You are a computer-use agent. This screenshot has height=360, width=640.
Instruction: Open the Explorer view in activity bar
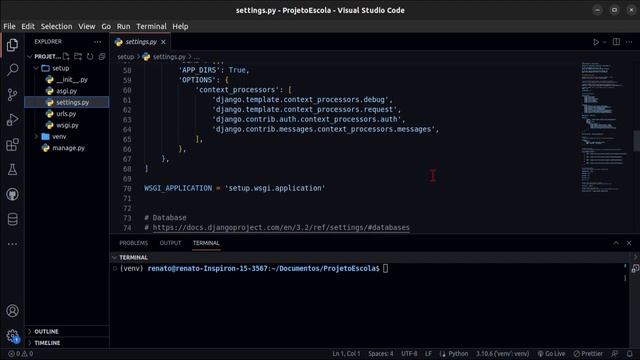12,45
